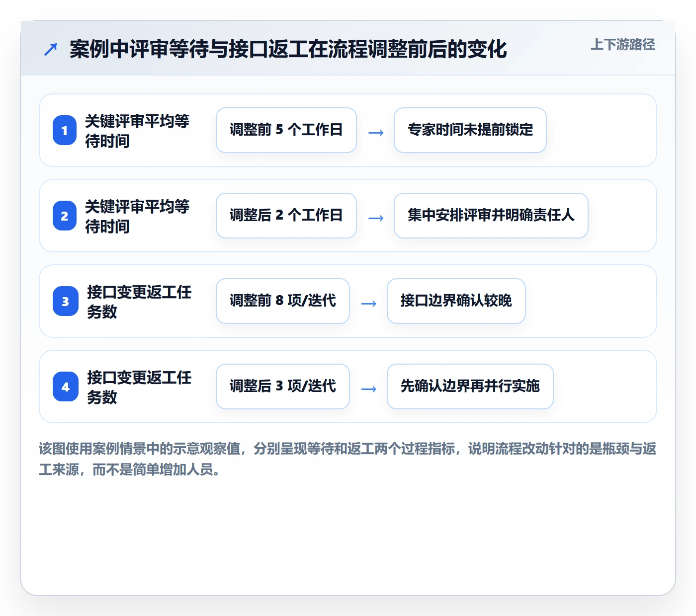Click the 调整后 2 个工作日 box
696x616 pixels.
pyautogui.click(x=286, y=216)
